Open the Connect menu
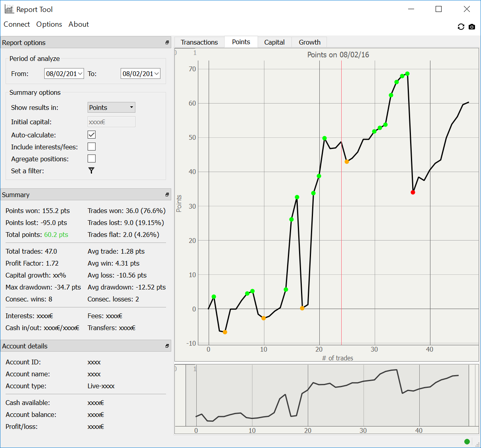The image size is (481, 448). [17, 24]
